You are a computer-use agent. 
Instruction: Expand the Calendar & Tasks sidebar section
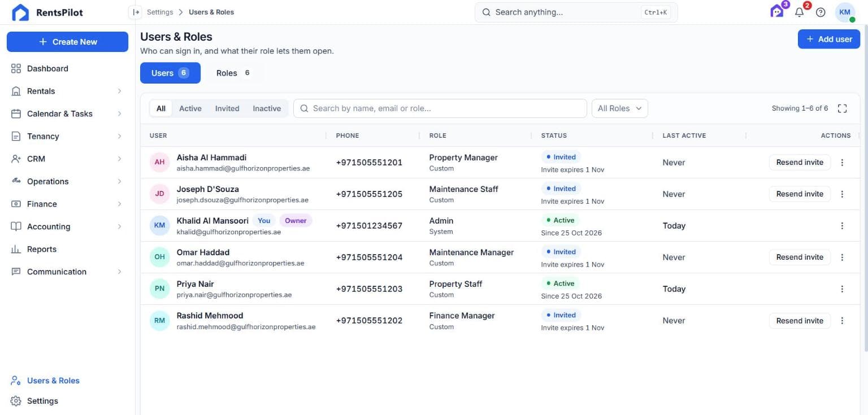pos(67,113)
